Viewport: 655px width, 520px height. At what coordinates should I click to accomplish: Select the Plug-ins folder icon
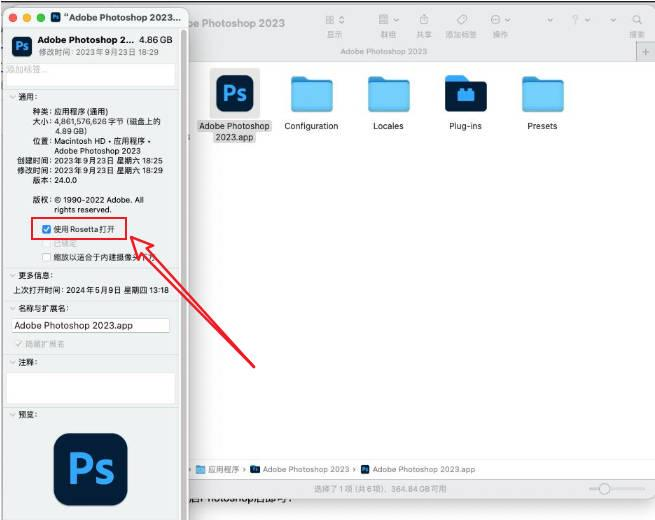[465, 94]
